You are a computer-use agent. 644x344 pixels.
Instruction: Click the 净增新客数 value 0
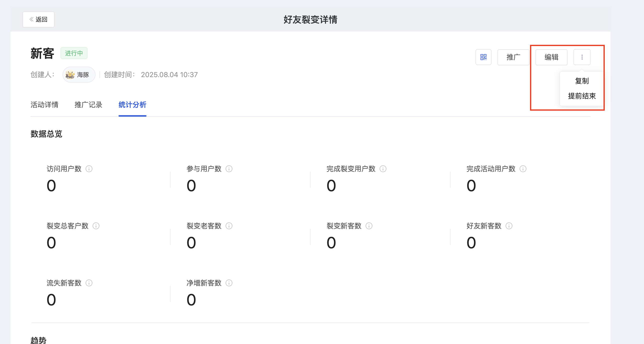click(x=191, y=300)
